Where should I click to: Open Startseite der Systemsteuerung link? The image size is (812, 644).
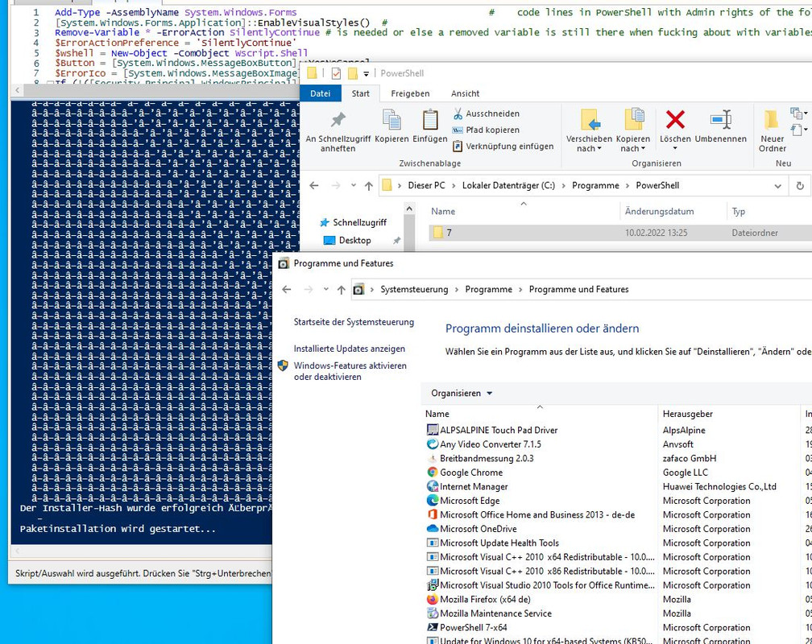[x=354, y=322]
